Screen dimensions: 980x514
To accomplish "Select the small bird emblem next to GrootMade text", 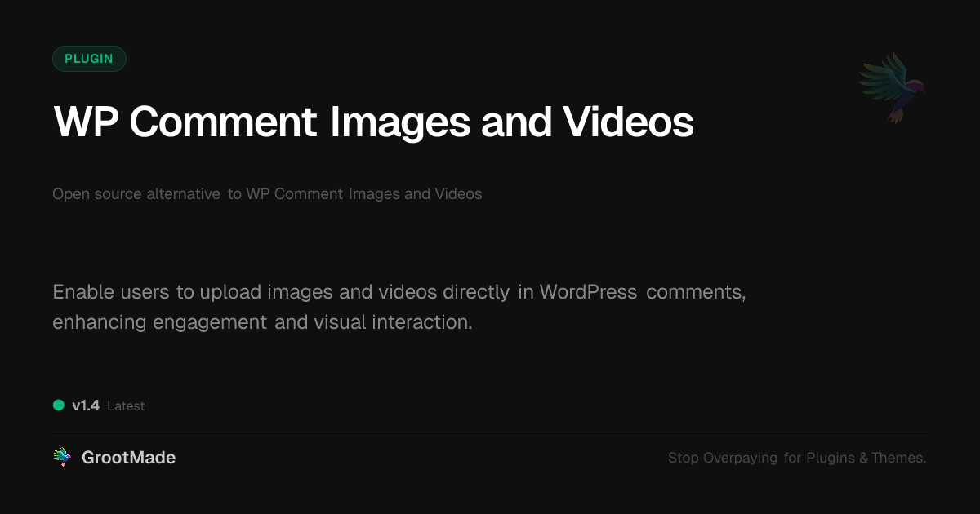I will 62,455.
